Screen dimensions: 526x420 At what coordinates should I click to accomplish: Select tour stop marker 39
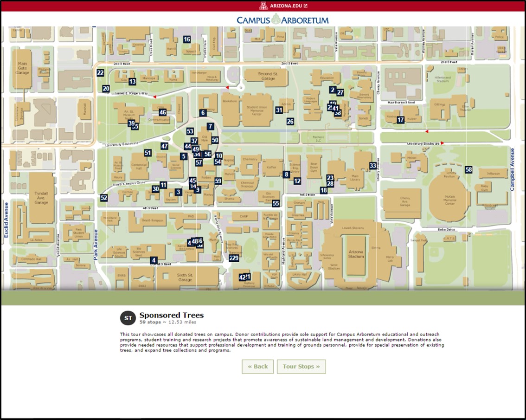tap(131, 123)
